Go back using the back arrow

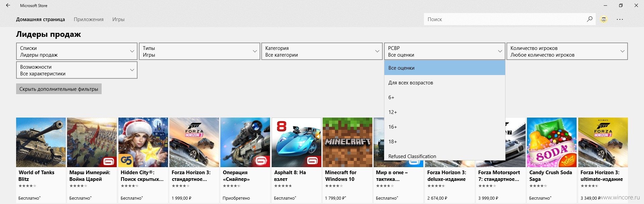(x=8, y=5)
